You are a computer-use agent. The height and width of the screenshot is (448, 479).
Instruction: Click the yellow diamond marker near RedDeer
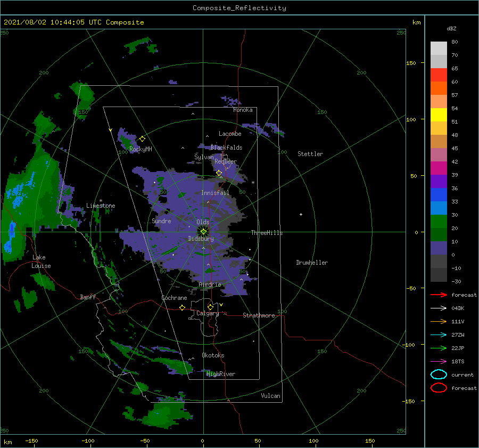pos(219,173)
